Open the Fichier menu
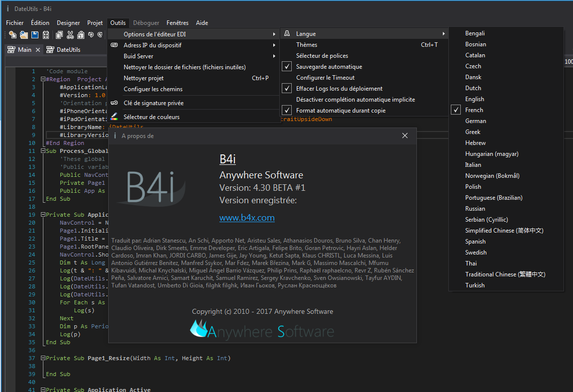The image size is (573, 392). click(x=14, y=22)
